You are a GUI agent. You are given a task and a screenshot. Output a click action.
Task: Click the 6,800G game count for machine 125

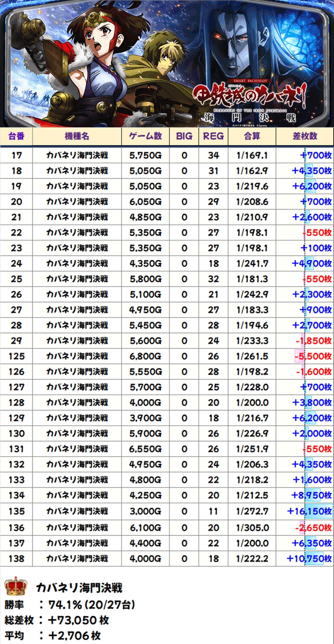click(145, 356)
